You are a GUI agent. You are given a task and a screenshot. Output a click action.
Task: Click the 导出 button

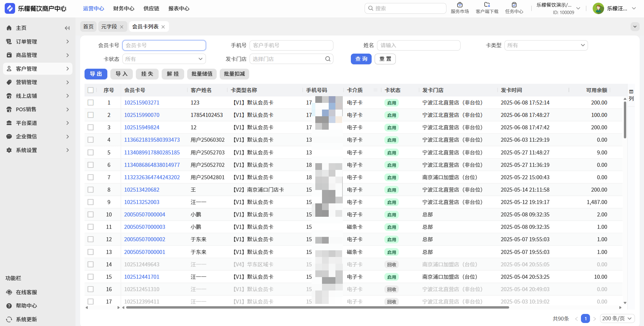click(96, 74)
